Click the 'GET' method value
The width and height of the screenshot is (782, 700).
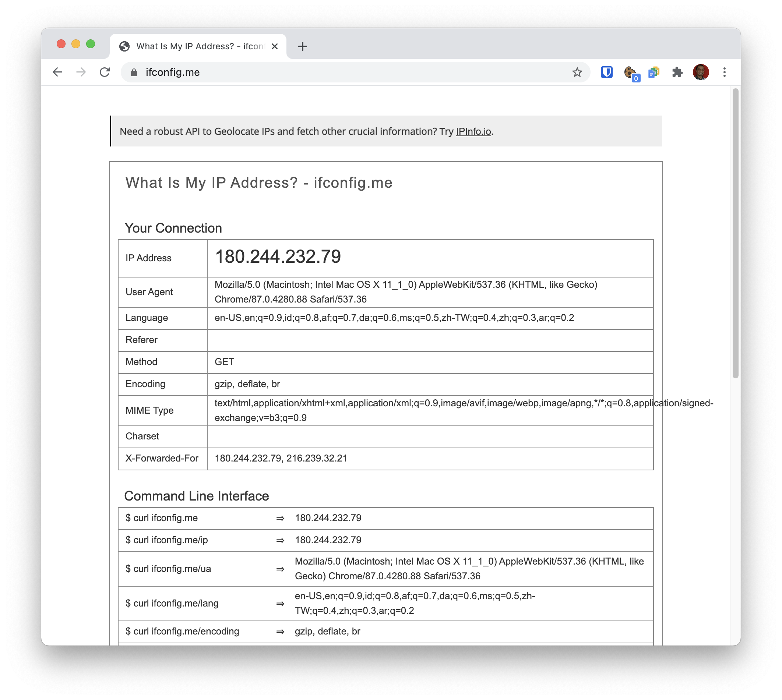click(x=224, y=362)
